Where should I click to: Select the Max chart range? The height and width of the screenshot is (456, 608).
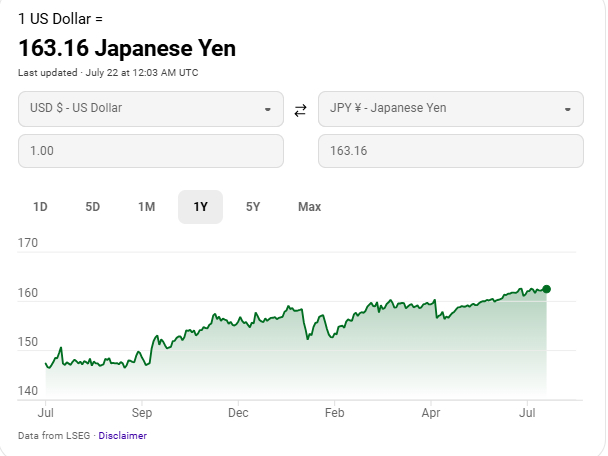click(309, 207)
